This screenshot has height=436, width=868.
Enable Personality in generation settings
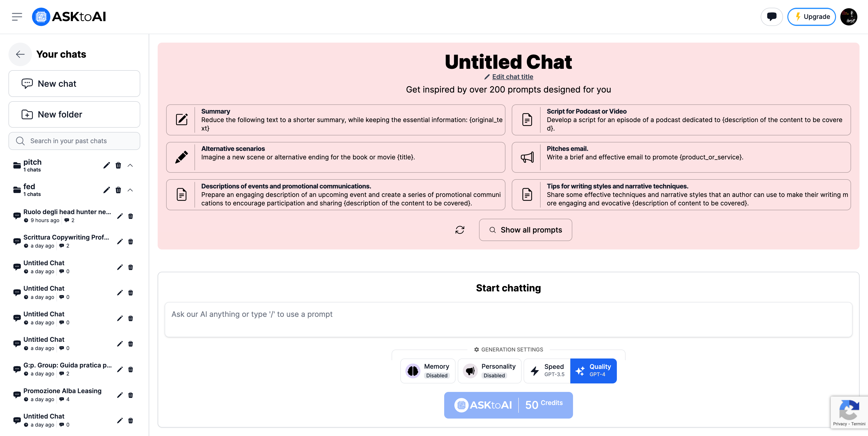(490, 371)
